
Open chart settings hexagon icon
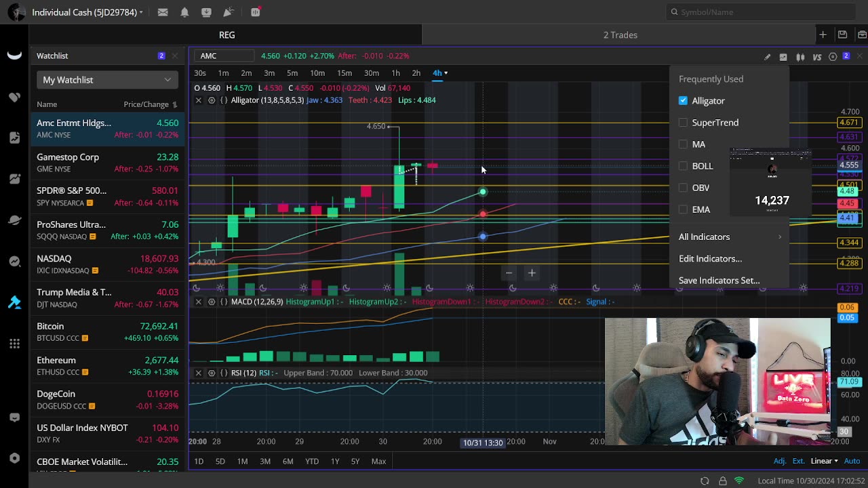pos(833,57)
